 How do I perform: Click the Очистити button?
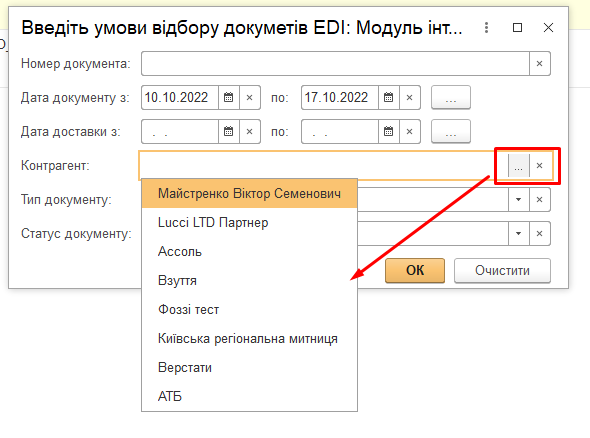coord(502,270)
